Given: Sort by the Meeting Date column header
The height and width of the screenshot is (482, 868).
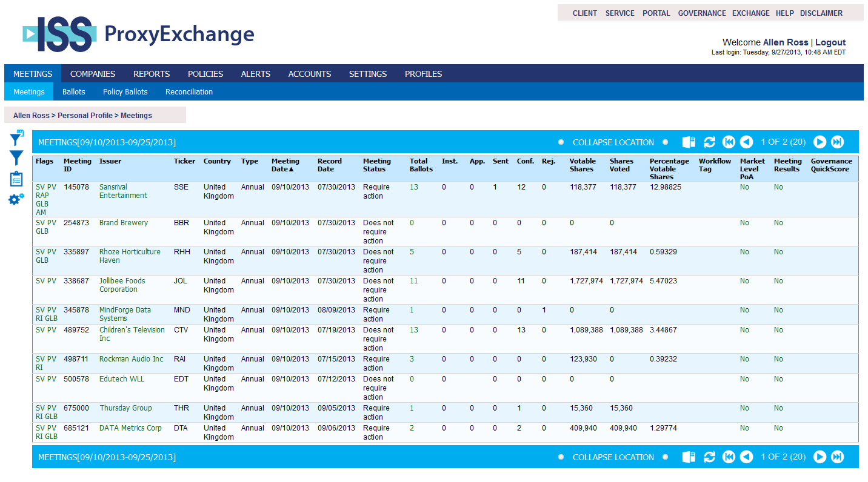Looking at the screenshot, I should [285, 165].
